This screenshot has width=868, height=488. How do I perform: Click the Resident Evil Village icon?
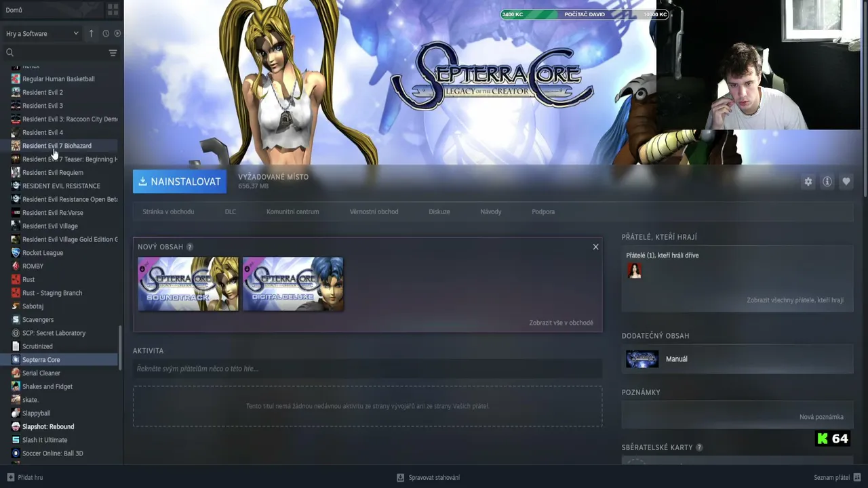[16, 226]
